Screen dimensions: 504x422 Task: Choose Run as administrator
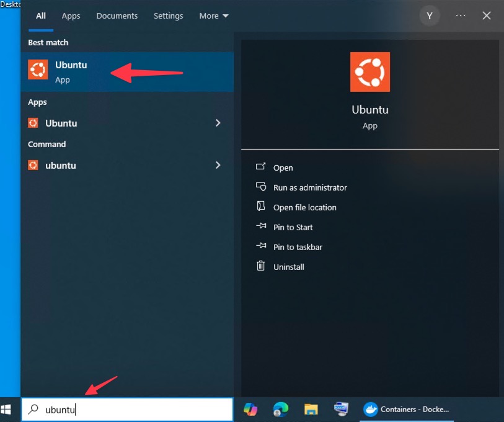pos(310,187)
